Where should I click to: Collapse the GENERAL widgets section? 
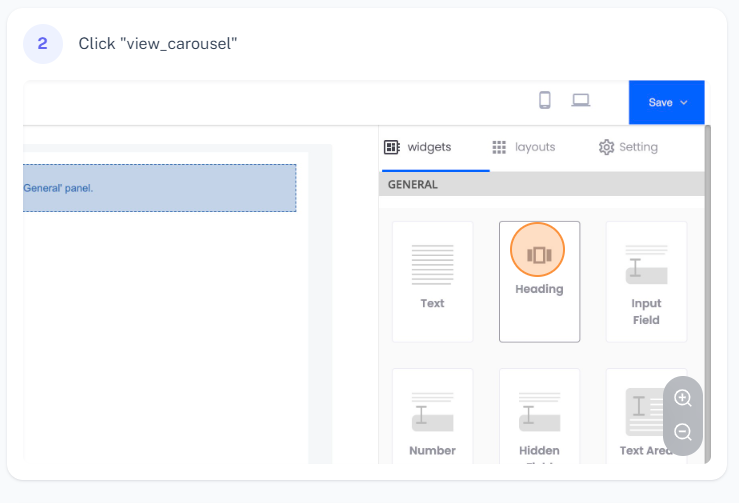541,184
